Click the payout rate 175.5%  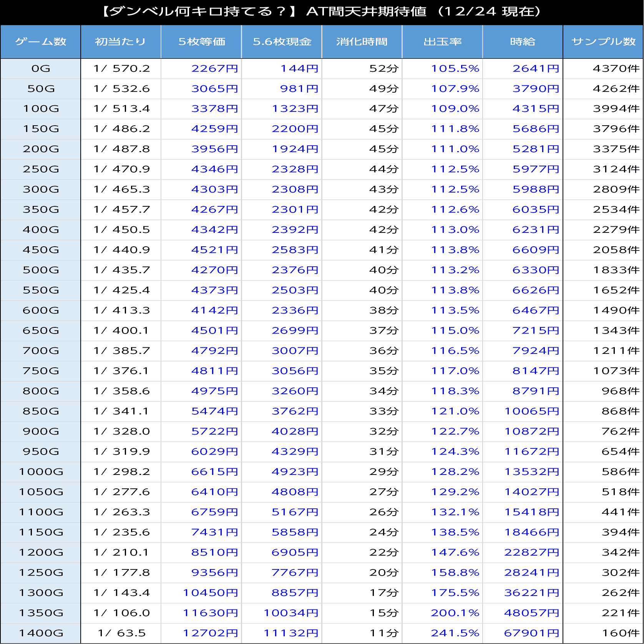(x=455, y=593)
